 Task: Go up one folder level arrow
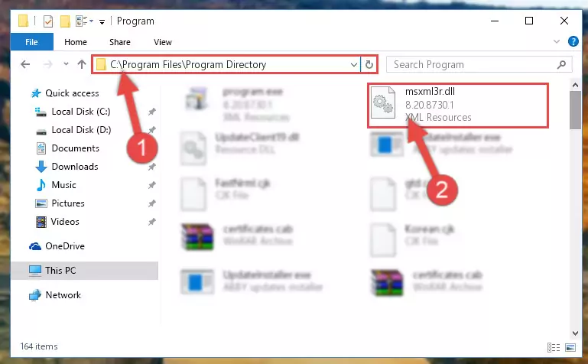(81, 64)
